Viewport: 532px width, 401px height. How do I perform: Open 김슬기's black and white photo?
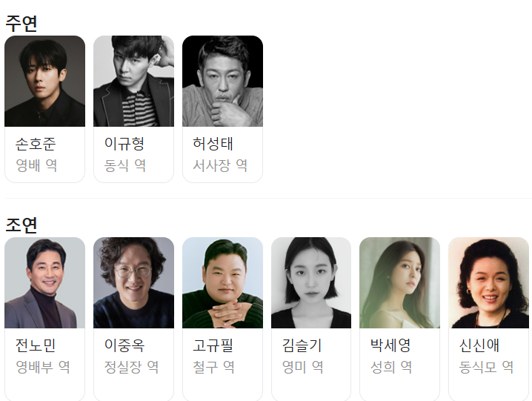pyautogui.click(x=311, y=283)
